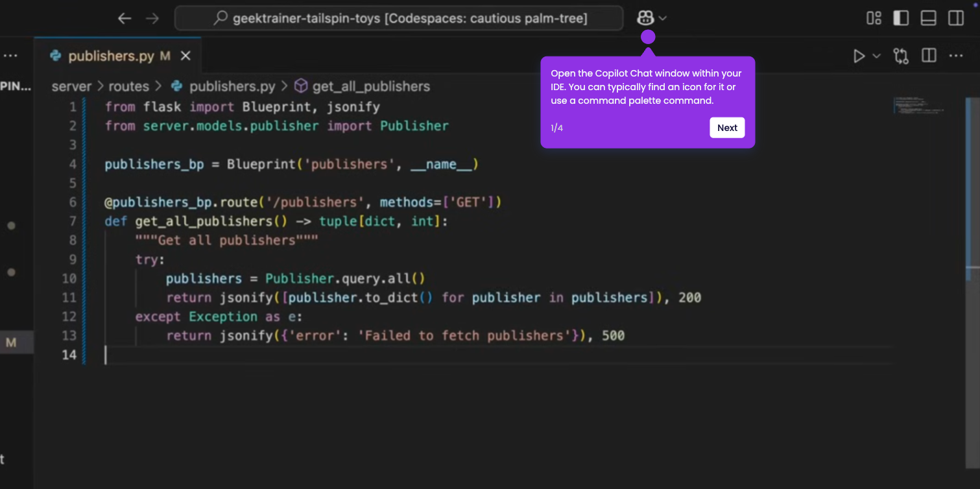Click the "Get all publishers" docstring

tap(227, 240)
